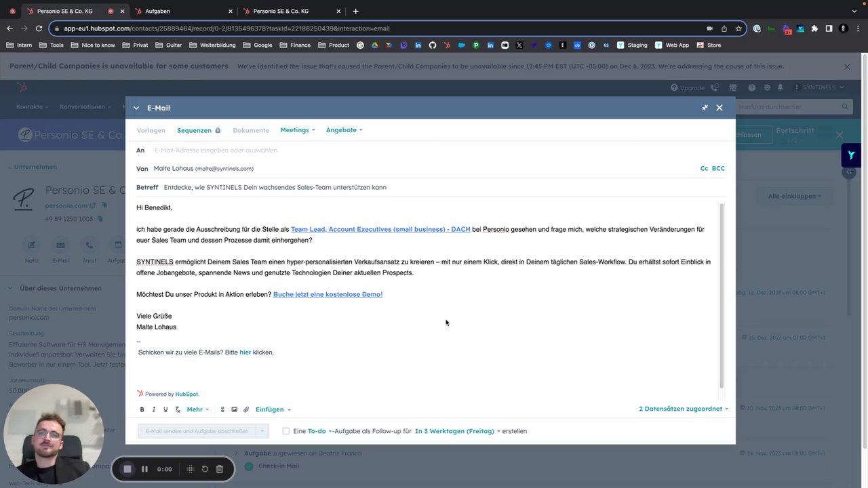The width and height of the screenshot is (868, 488).
Task: Open the browser extensions puzzle icon
Action: click(x=814, y=28)
